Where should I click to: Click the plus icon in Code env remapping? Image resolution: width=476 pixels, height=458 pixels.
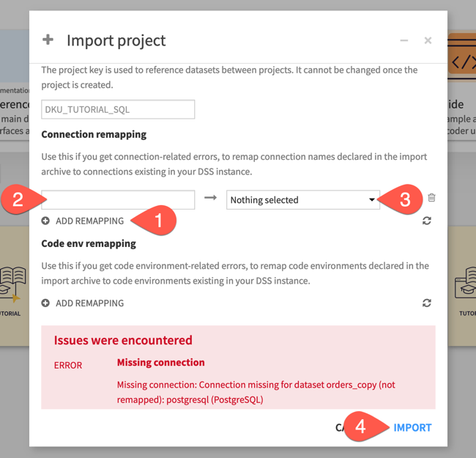pyautogui.click(x=45, y=303)
